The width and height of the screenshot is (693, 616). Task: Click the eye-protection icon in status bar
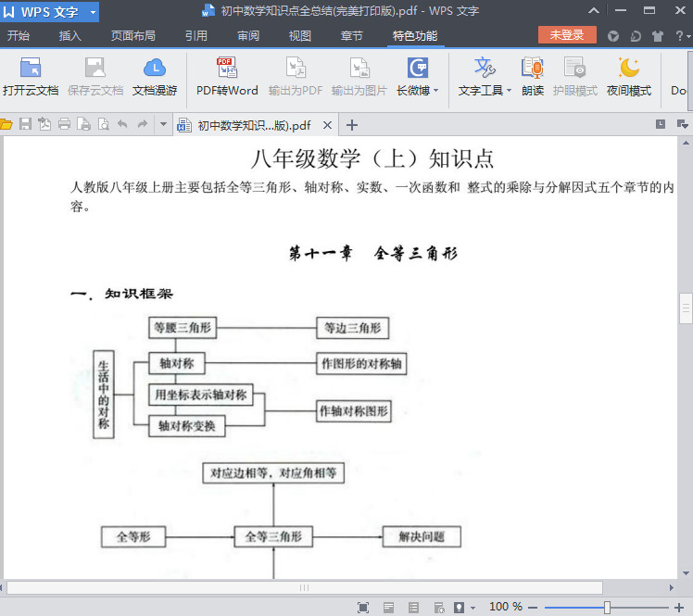click(x=460, y=608)
